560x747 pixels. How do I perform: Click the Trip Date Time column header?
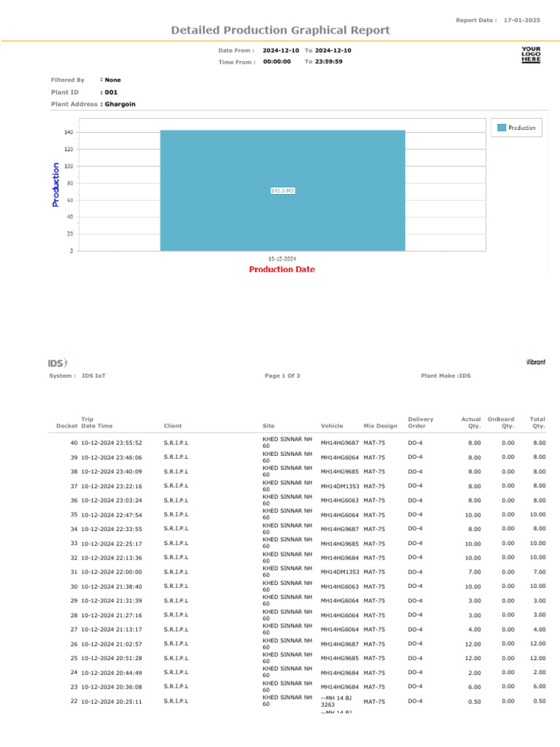click(97, 422)
